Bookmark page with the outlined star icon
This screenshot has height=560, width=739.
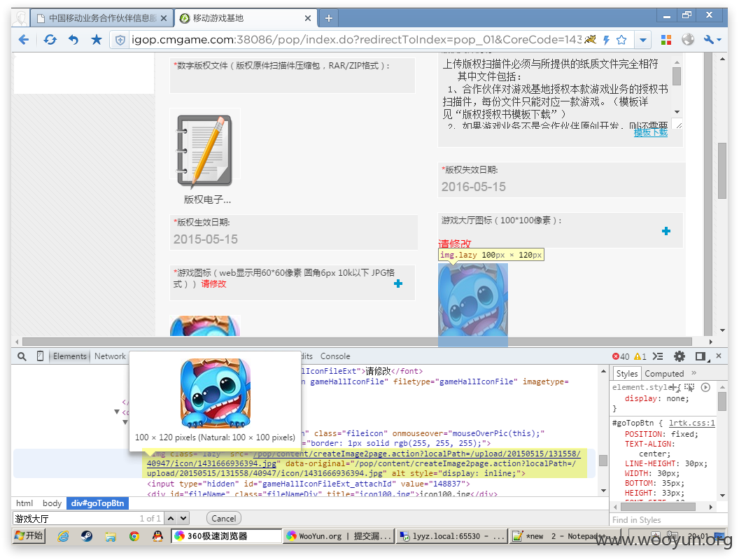[621, 40]
